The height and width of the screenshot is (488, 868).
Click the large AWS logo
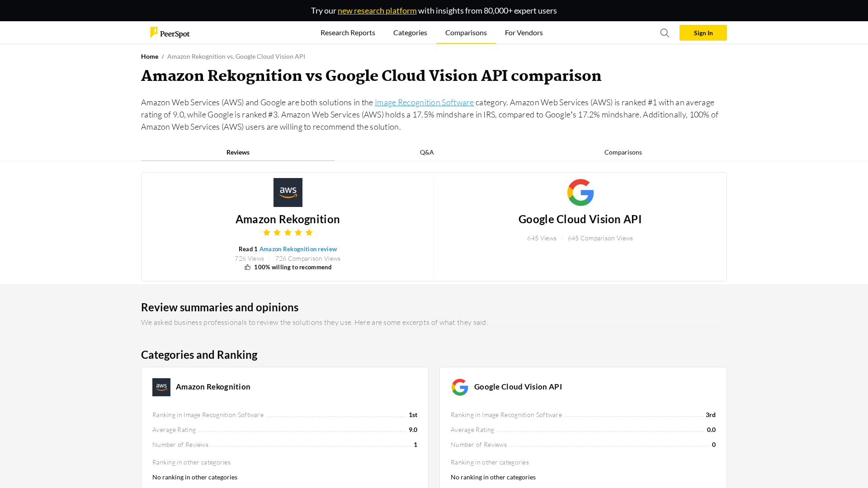coord(288,192)
